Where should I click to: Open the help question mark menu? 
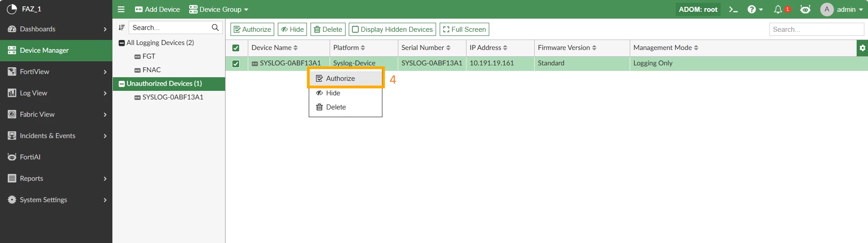pos(755,9)
